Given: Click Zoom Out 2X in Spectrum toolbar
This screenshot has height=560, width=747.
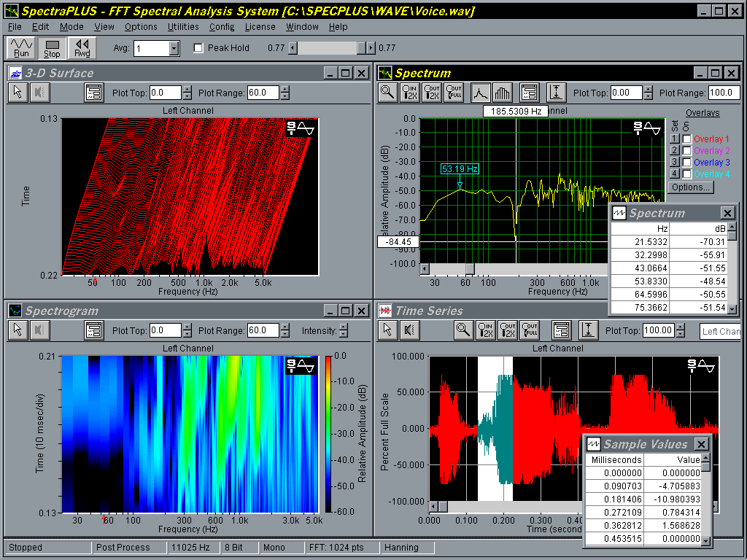Looking at the screenshot, I should tap(432, 93).
